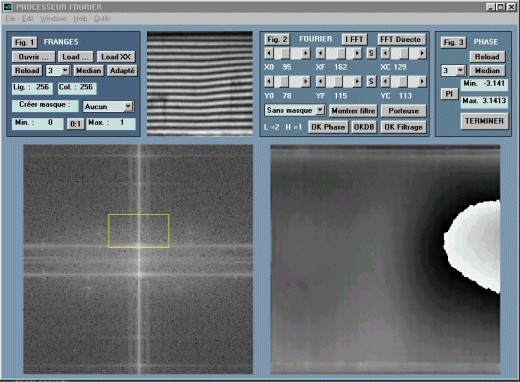The width and height of the screenshot is (520, 382).
Task: Click the YF slider track
Action: [339, 81]
